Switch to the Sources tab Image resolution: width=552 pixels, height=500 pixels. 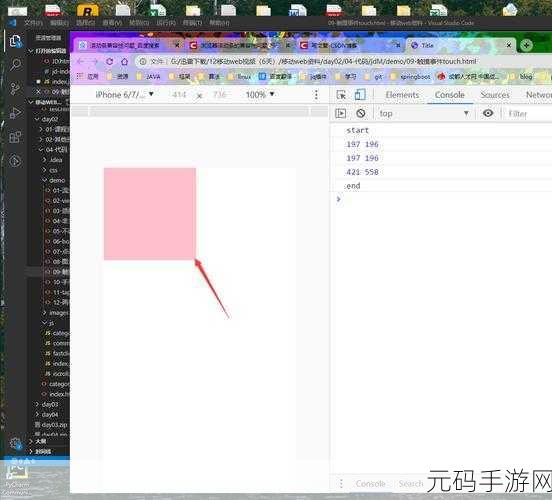[x=495, y=95]
